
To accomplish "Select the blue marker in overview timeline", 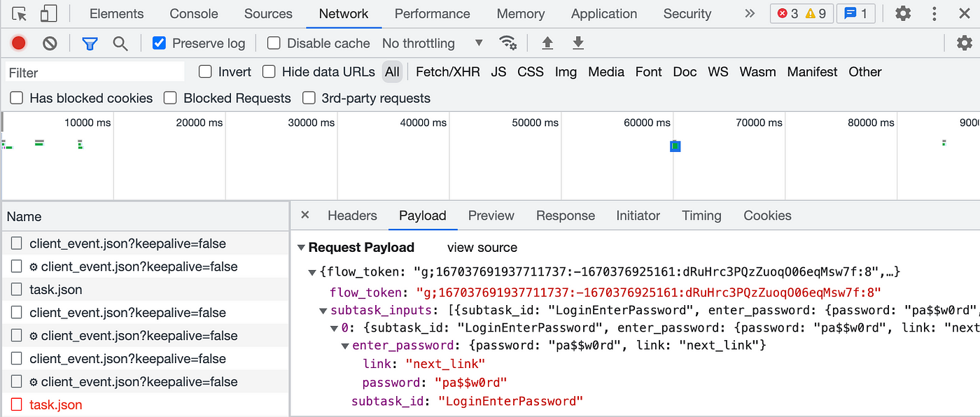I will [675, 146].
